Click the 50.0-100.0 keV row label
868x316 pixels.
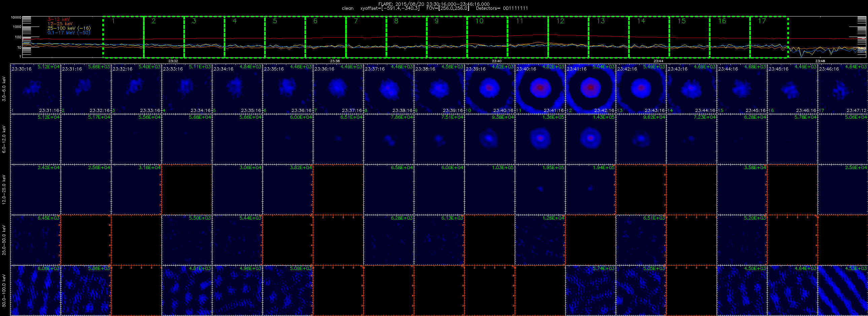coord(4,290)
